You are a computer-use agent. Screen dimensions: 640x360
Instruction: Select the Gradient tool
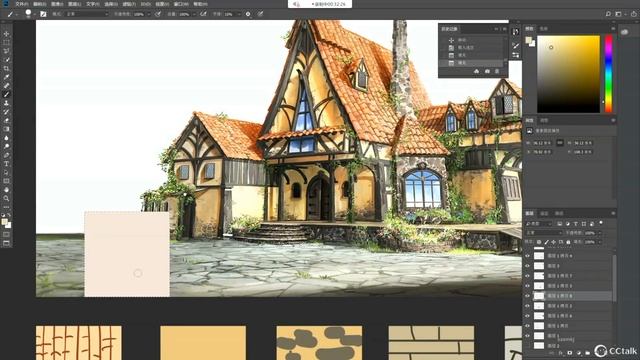[x=6, y=129]
